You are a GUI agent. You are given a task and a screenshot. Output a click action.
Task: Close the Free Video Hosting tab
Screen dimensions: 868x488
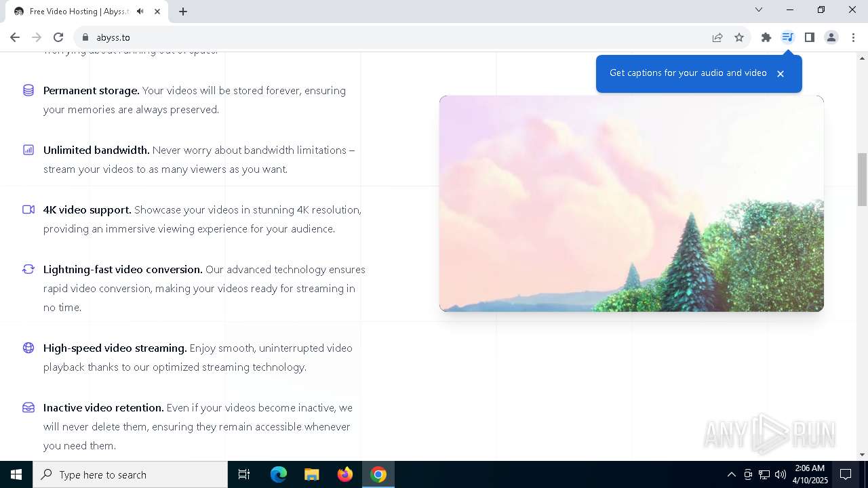tap(157, 12)
